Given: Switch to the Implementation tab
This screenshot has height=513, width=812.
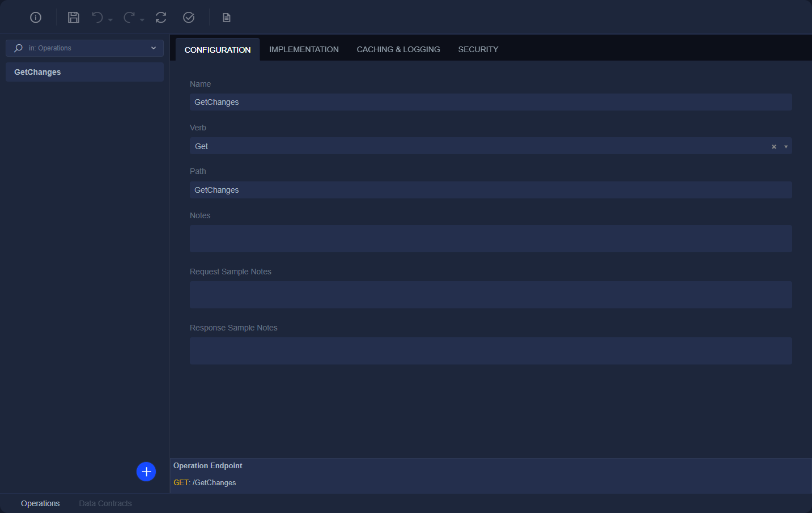Looking at the screenshot, I should 304,49.
